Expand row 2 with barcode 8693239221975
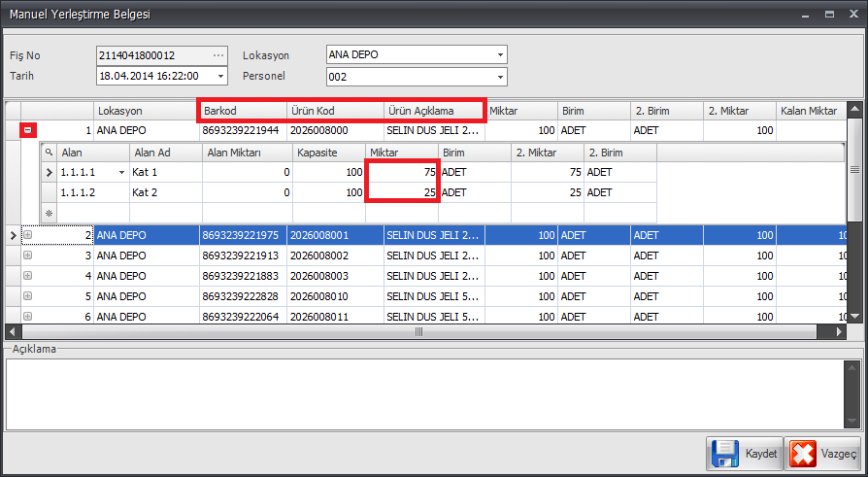Viewport: 868px width, 477px height. pos(28,235)
